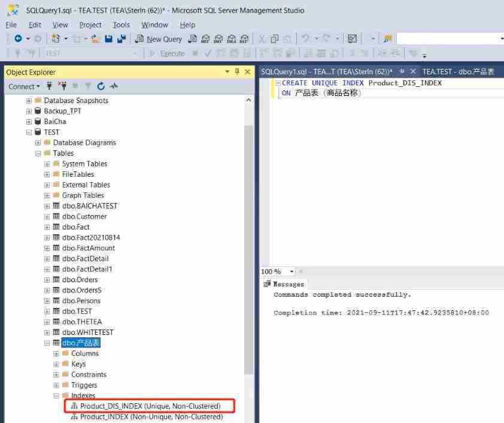Collapse the Indexes folder node

click(x=56, y=396)
